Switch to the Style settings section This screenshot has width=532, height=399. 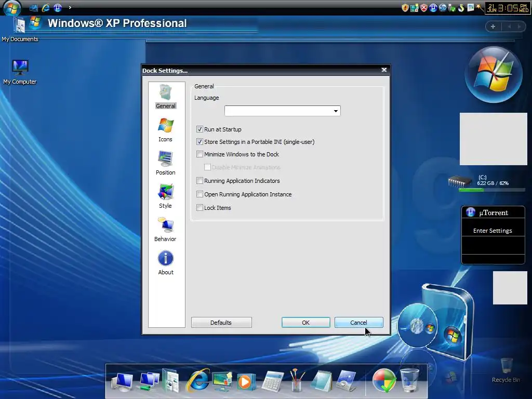point(166,196)
